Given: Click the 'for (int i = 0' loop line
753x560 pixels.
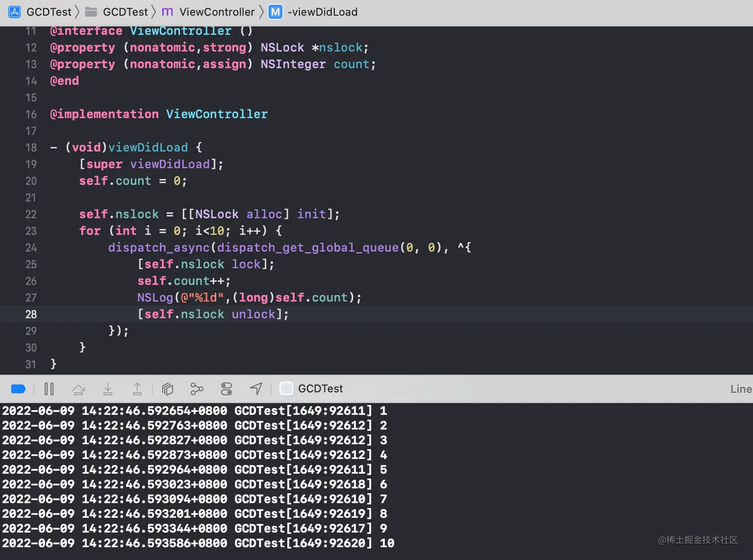Looking at the screenshot, I should click(x=181, y=231).
